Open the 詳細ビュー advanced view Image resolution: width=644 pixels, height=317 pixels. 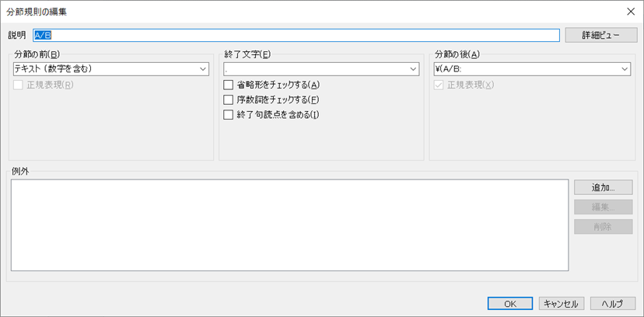tap(600, 35)
